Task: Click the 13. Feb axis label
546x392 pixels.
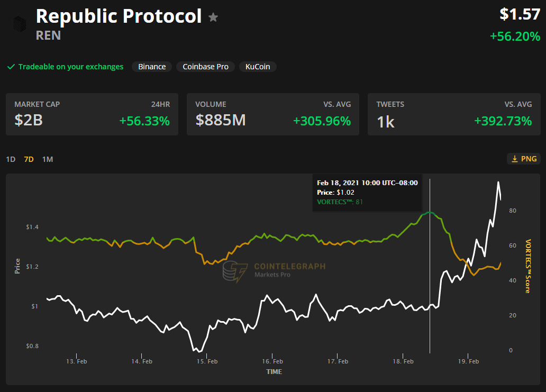Action: tap(77, 361)
